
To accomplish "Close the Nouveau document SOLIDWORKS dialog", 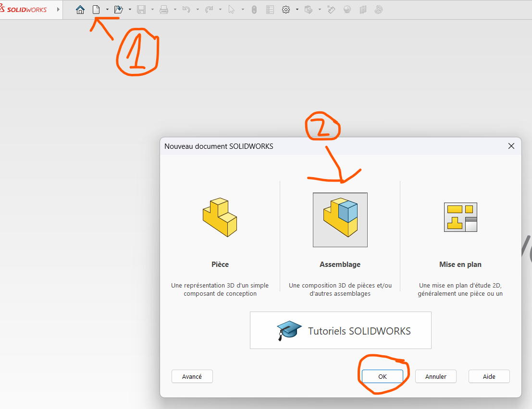I will pyautogui.click(x=511, y=146).
